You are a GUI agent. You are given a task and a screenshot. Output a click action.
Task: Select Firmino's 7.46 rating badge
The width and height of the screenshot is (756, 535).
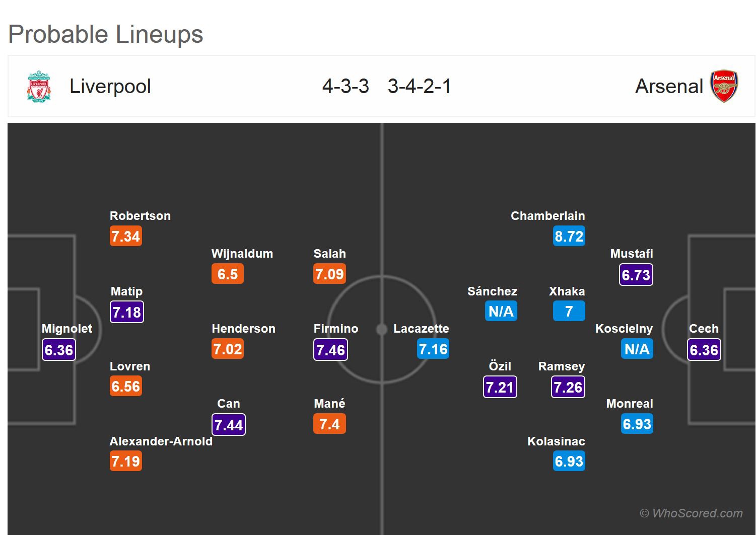coord(330,350)
